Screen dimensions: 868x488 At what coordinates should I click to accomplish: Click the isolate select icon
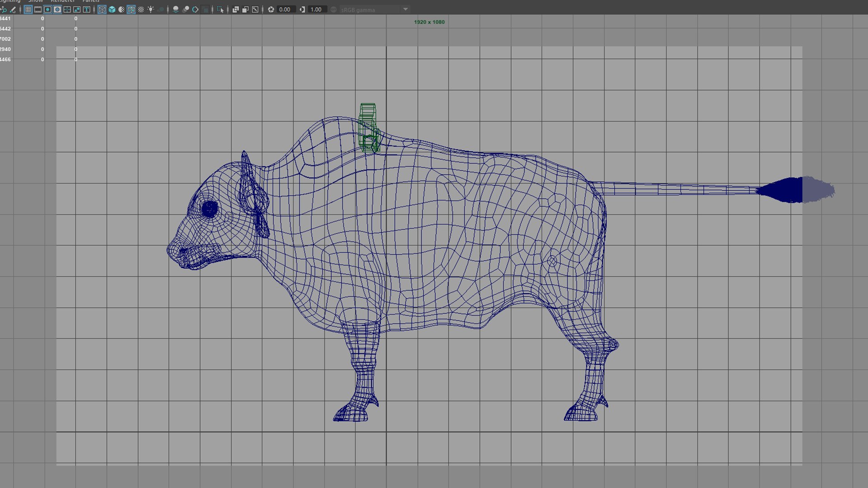(x=220, y=9)
